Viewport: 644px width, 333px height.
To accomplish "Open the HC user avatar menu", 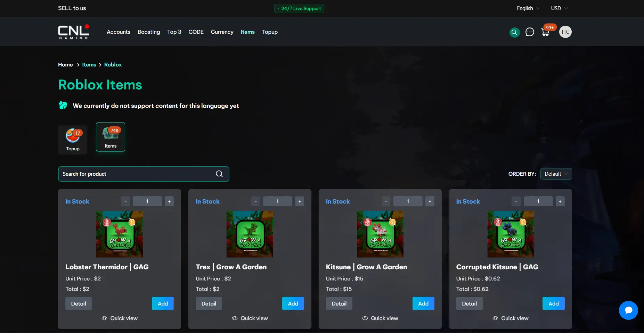I will [565, 32].
